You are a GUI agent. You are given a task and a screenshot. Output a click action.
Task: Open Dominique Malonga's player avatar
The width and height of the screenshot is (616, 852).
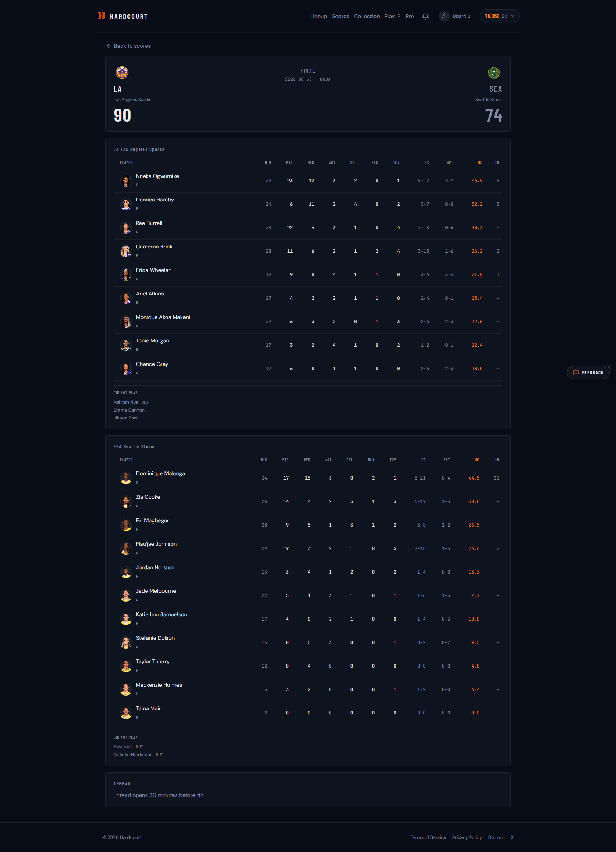tap(126, 478)
